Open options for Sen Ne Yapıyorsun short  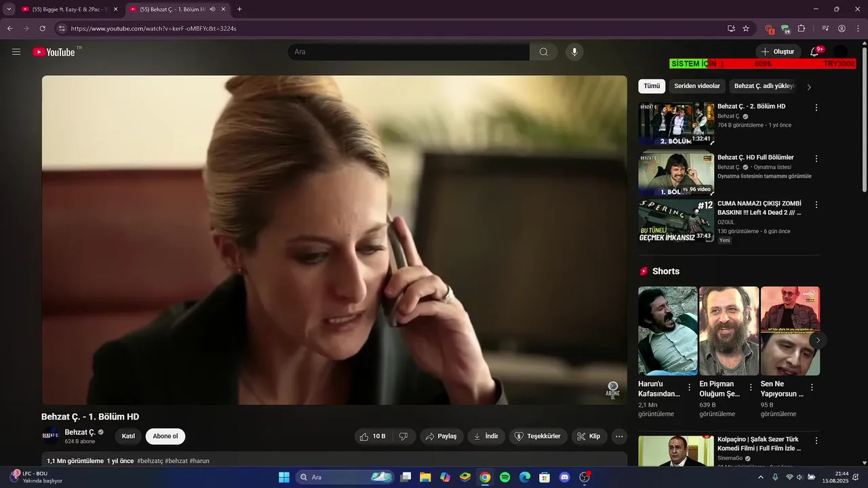point(812,387)
